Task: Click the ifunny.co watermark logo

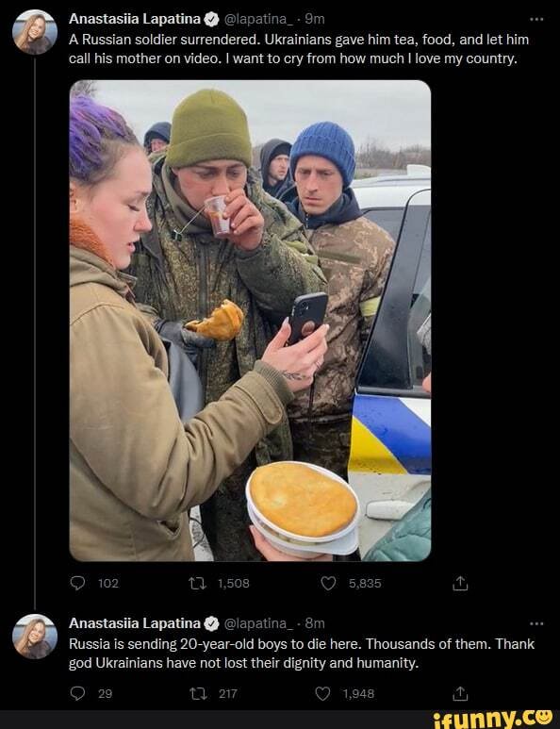Action: 493,719
